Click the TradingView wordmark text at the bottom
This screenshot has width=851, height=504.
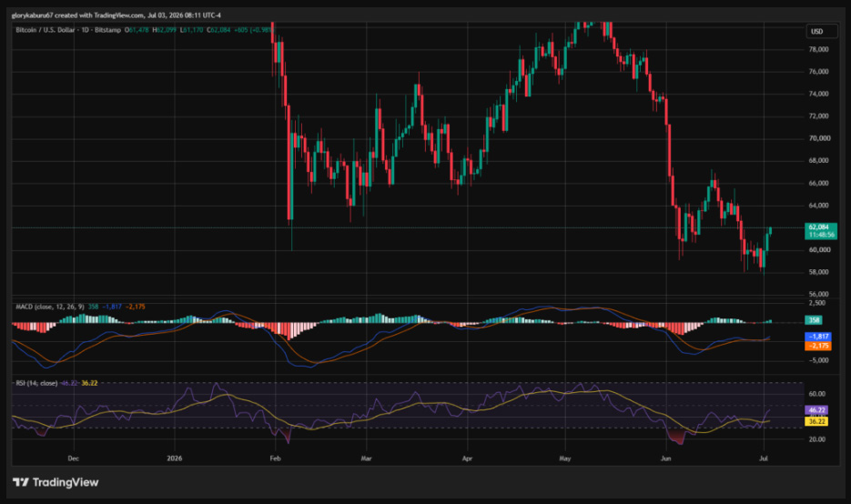click(x=66, y=482)
